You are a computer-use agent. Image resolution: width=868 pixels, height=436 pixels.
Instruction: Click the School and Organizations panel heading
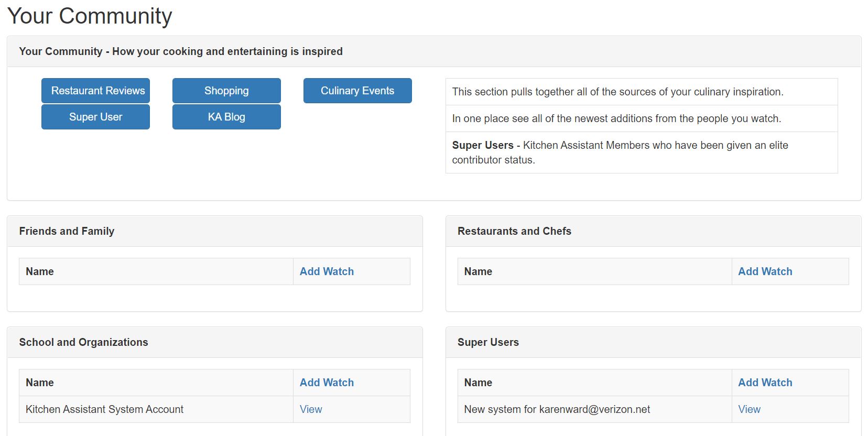(83, 342)
